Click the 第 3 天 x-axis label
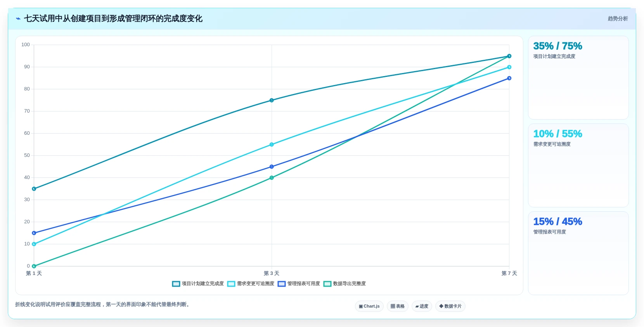644x327 pixels. [272, 273]
